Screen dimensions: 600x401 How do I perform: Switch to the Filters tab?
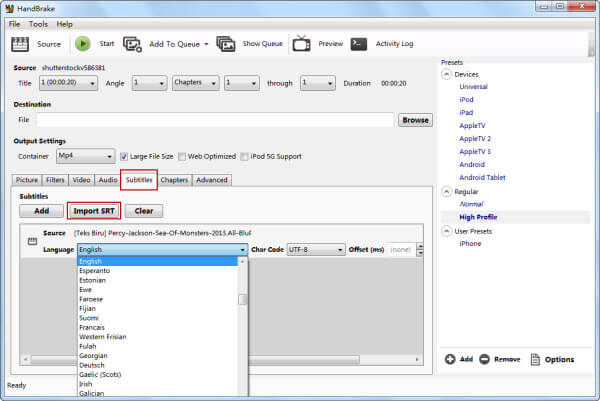pyautogui.click(x=55, y=180)
